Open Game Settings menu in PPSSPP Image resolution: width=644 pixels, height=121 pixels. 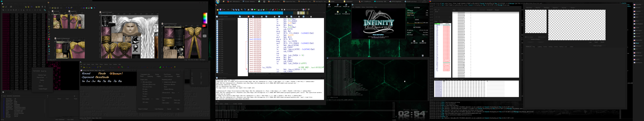(x=370, y=7)
